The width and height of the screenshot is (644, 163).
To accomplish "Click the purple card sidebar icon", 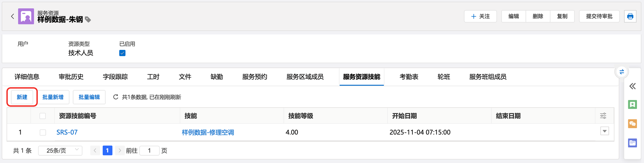I will tap(632, 143).
